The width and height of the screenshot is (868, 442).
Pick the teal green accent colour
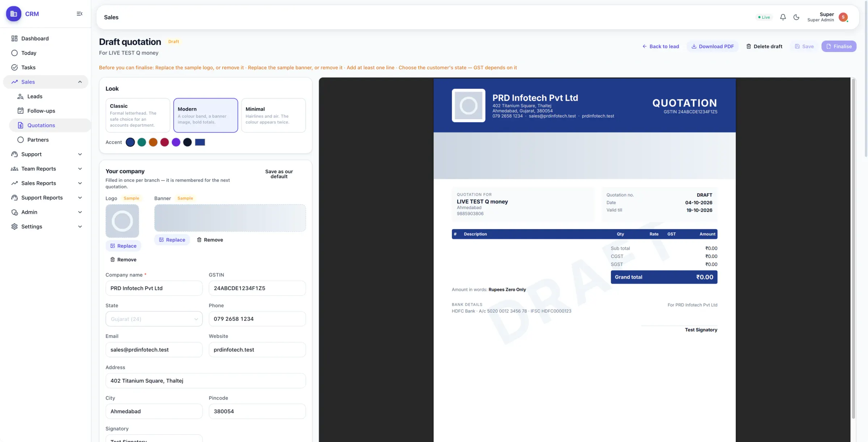click(x=142, y=142)
